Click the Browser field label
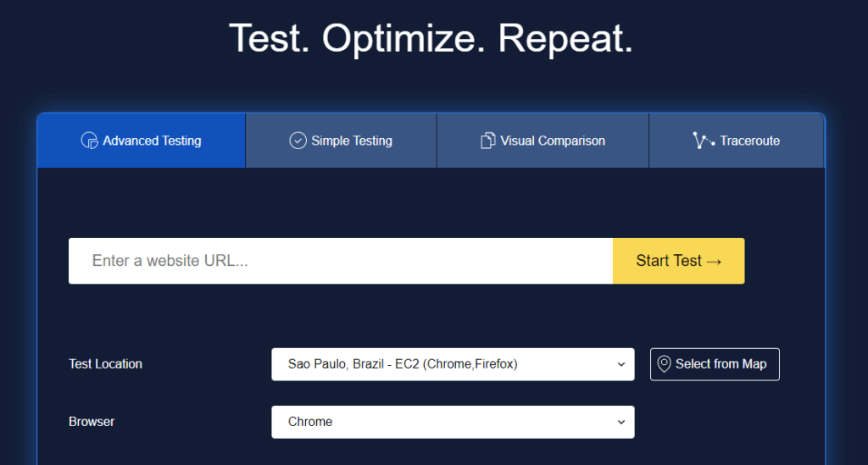Viewport: 868px width, 465px height. 92,422
